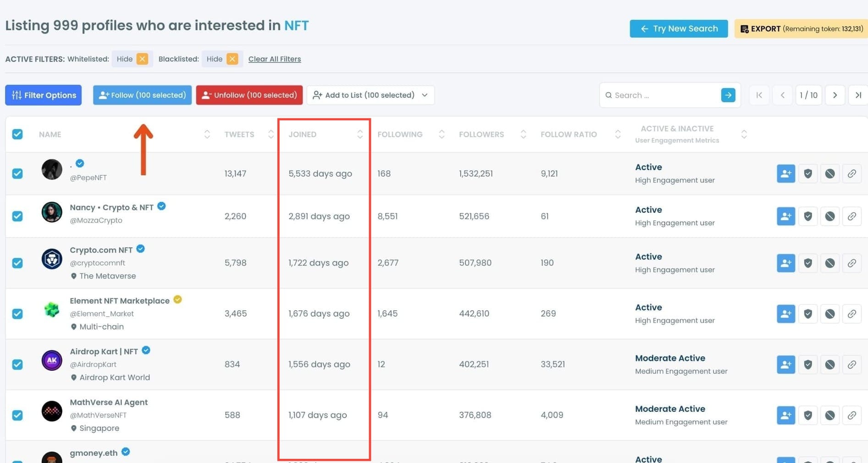868x463 pixels.
Task: Uncheck the select-all profiles checkbox
Action: tap(17, 134)
